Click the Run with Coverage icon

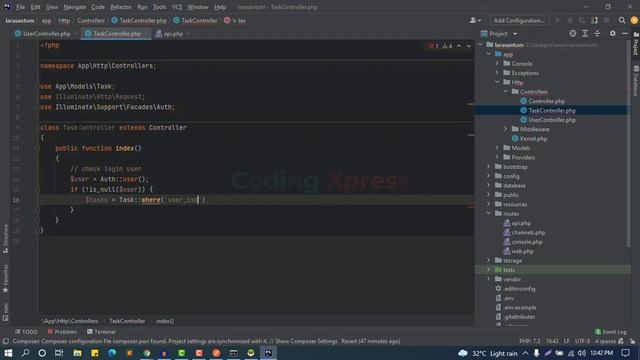click(582, 20)
